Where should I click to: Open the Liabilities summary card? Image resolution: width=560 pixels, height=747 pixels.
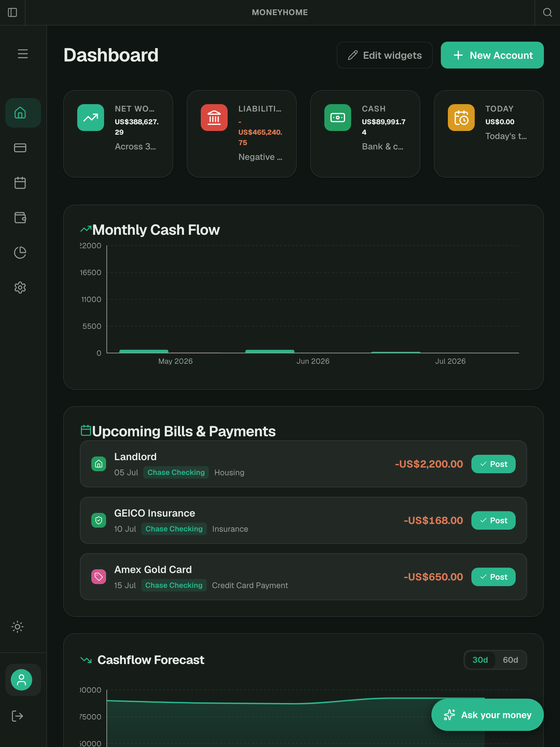click(x=242, y=134)
